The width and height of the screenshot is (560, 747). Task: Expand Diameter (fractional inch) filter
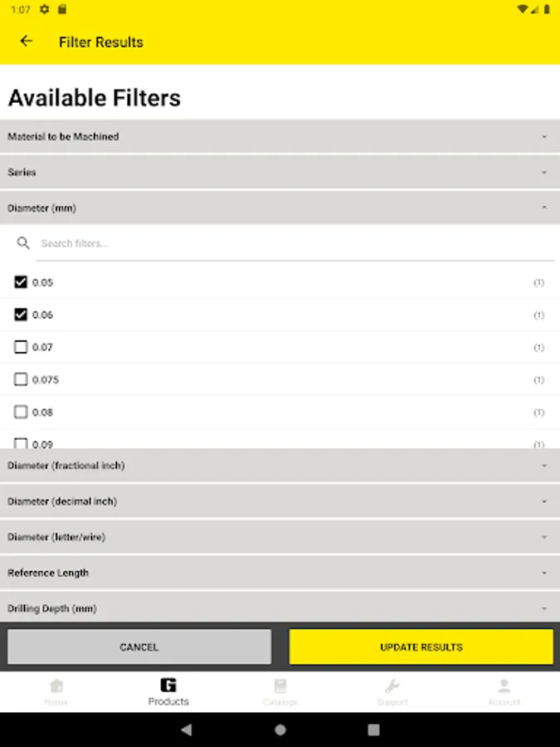coord(280,466)
